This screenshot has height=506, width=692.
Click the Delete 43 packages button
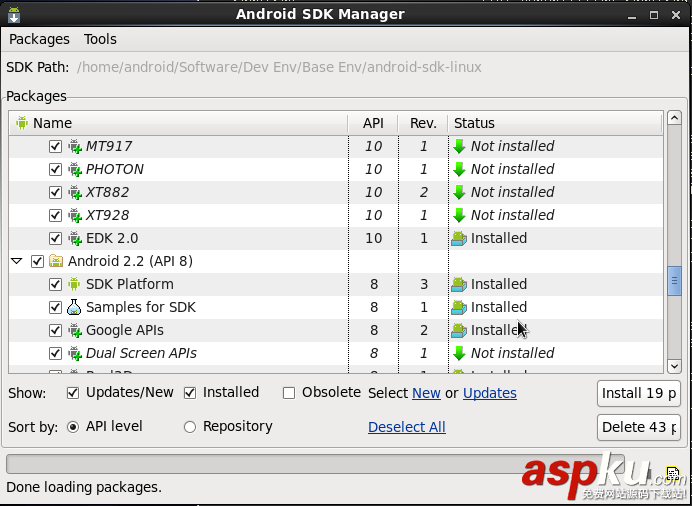[x=639, y=427]
